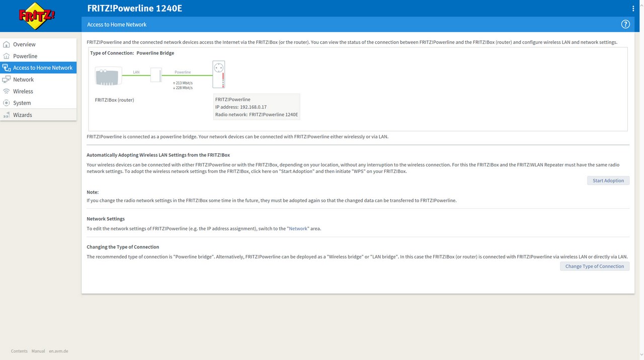Click the FRITZ!Box (router) label
The height and width of the screenshot is (360, 644).
[115, 100]
